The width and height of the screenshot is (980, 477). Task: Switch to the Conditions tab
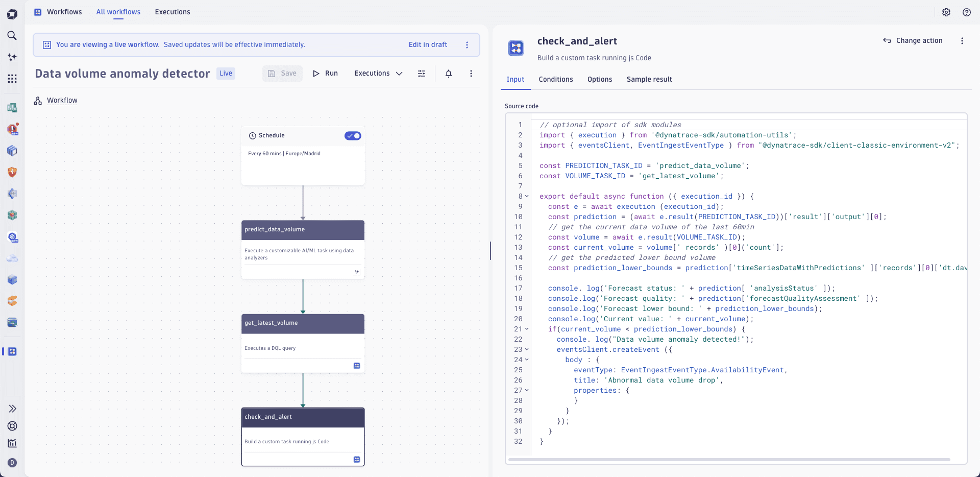tap(556, 80)
